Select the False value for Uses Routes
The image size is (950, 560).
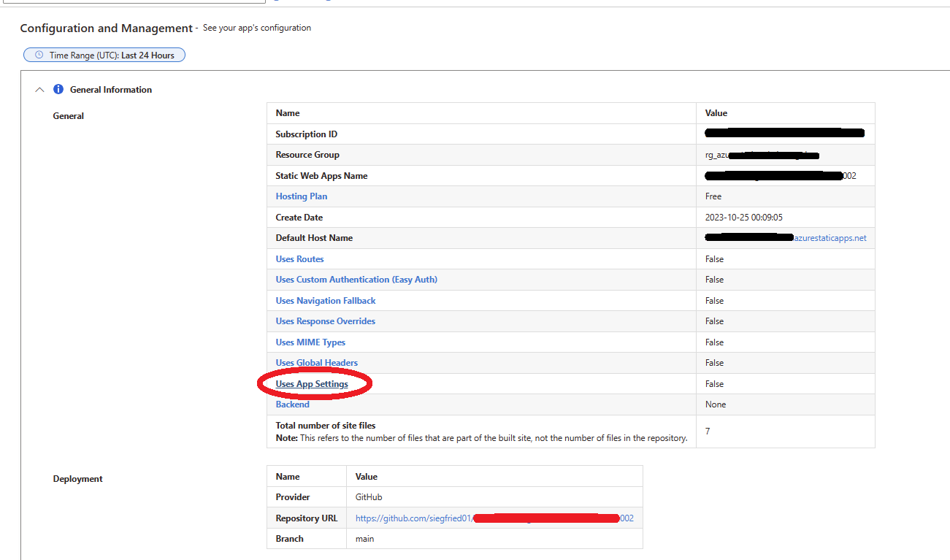tap(714, 259)
